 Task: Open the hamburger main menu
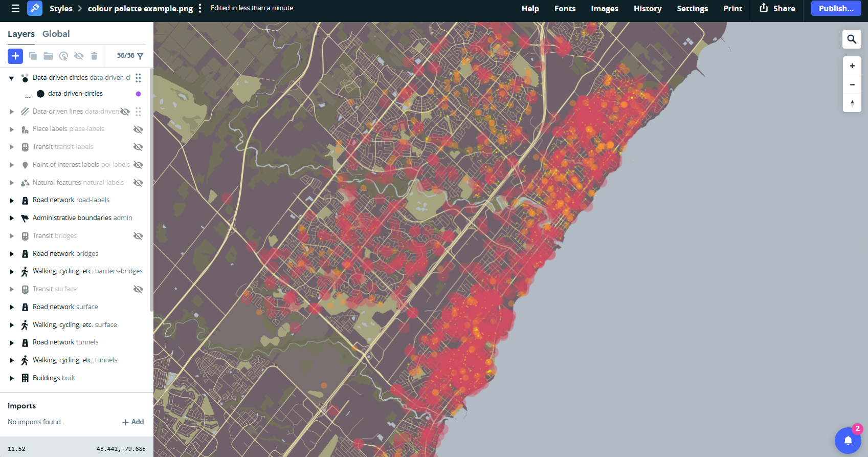(x=15, y=8)
